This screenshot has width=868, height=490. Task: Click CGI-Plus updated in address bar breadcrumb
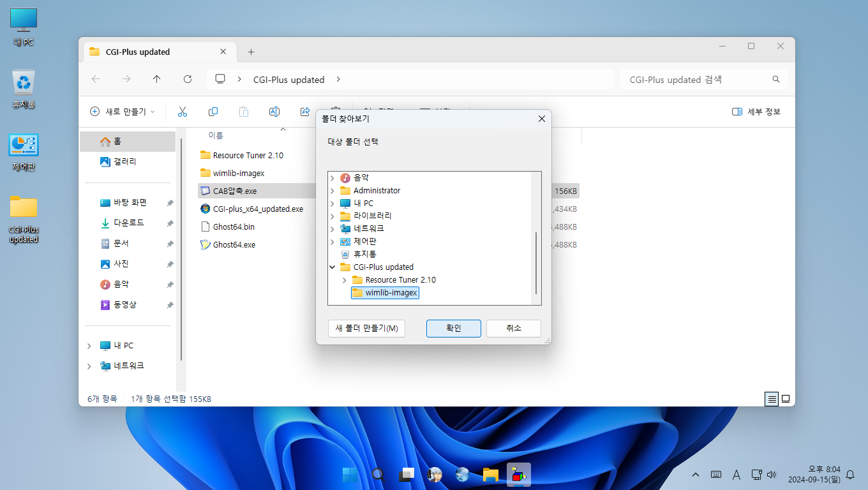click(x=289, y=80)
